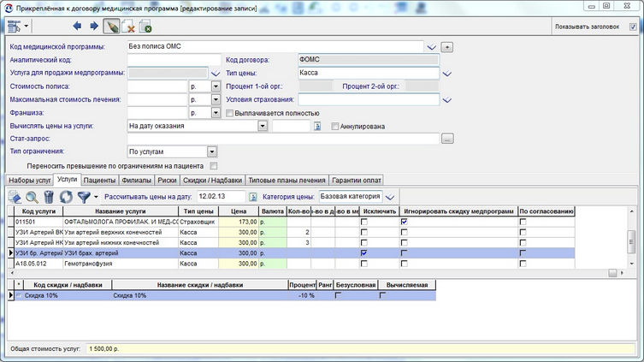Image resolution: width=644 pixels, height=362 pixels.
Task: Switch to Скидки / Надбавки tab
Action: pyautogui.click(x=212, y=181)
